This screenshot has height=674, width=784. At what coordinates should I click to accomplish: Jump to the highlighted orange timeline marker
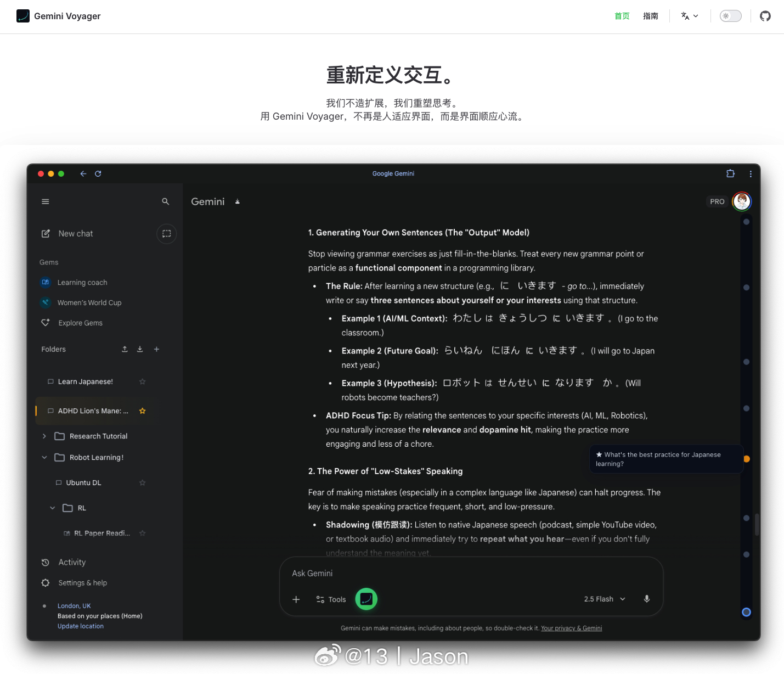pyautogui.click(x=746, y=459)
